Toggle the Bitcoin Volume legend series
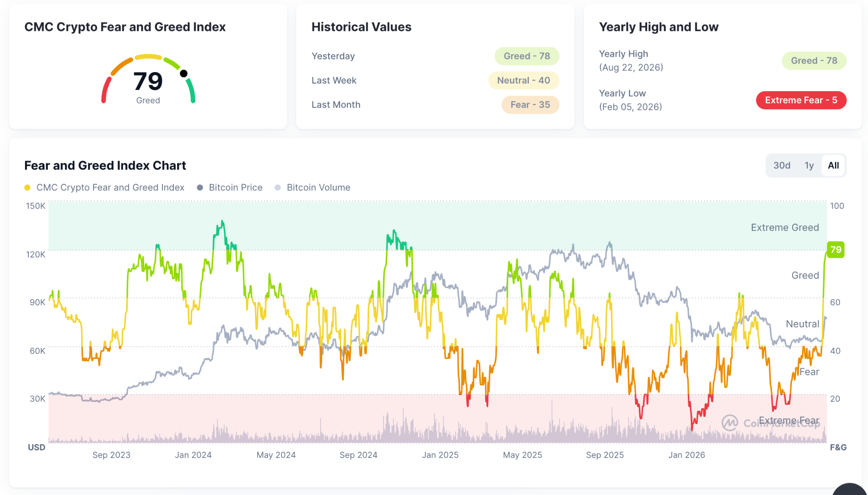The image size is (868, 495). tap(312, 187)
